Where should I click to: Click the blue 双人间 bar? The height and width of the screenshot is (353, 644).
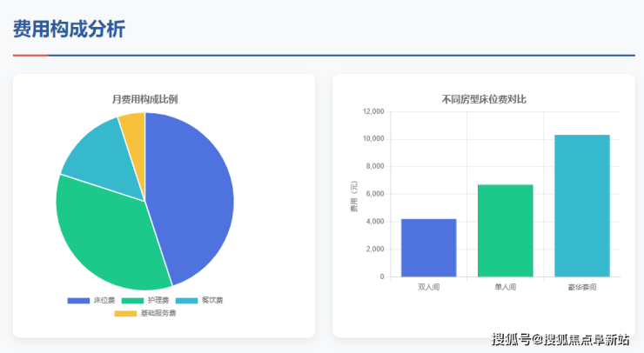[428, 248]
